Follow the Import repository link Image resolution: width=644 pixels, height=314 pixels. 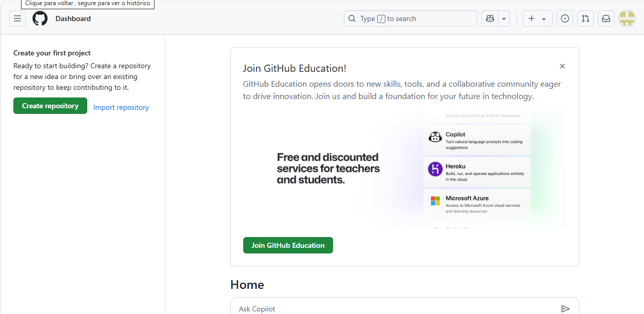(x=121, y=107)
